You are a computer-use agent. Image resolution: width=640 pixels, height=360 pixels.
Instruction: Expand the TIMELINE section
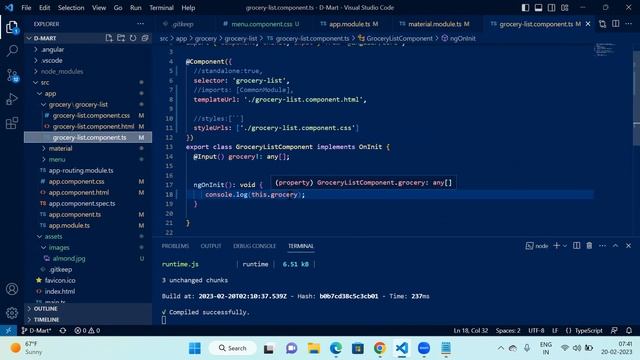coord(88,320)
